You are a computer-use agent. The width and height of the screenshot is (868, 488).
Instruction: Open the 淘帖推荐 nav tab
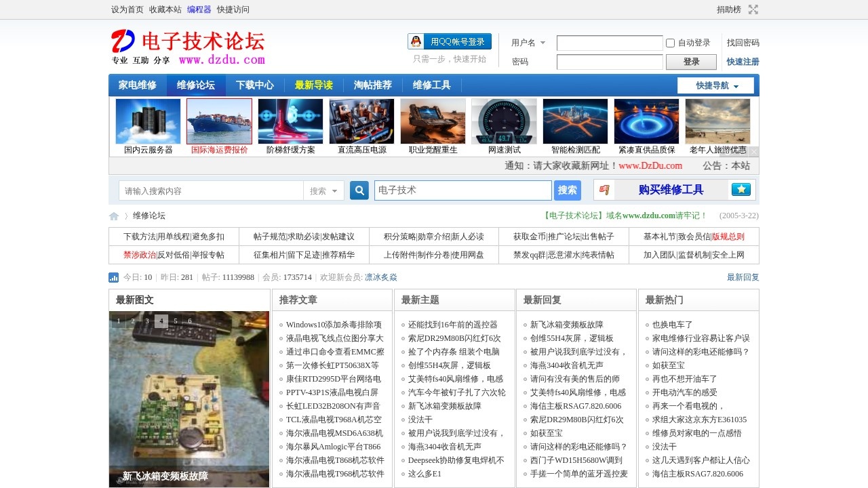click(x=373, y=85)
